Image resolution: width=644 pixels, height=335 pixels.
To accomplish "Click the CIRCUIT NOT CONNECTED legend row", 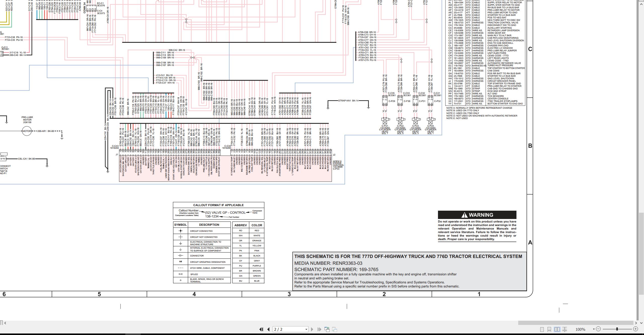I will tap(202, 237).
